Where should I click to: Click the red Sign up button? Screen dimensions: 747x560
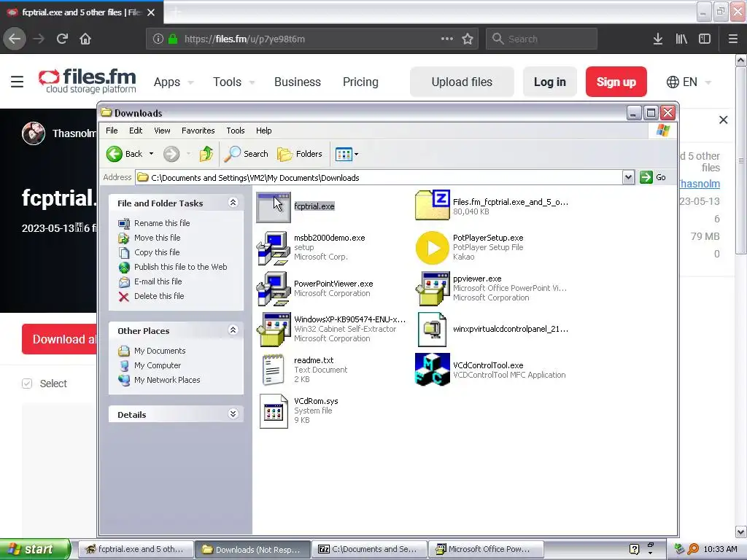(616, 82)
